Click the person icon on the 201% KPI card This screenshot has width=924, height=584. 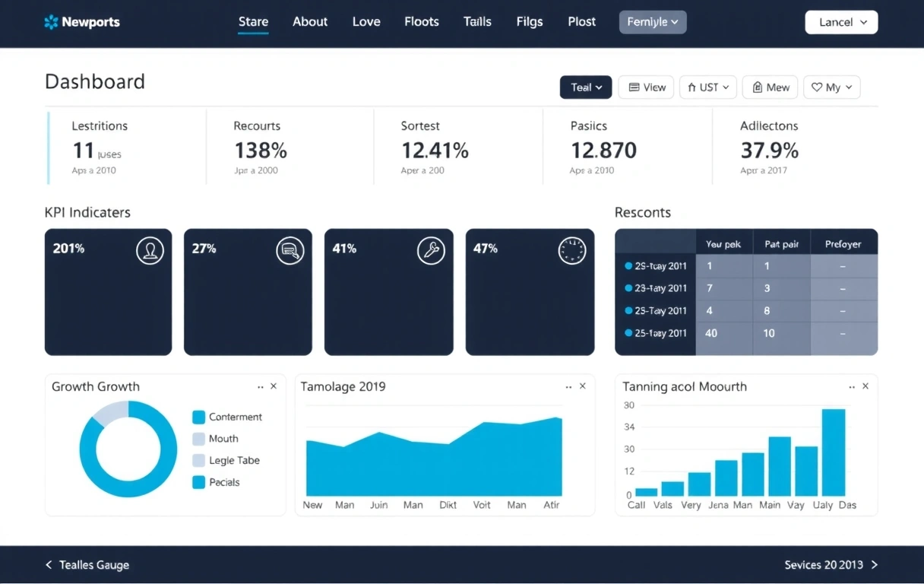[150, 250]
